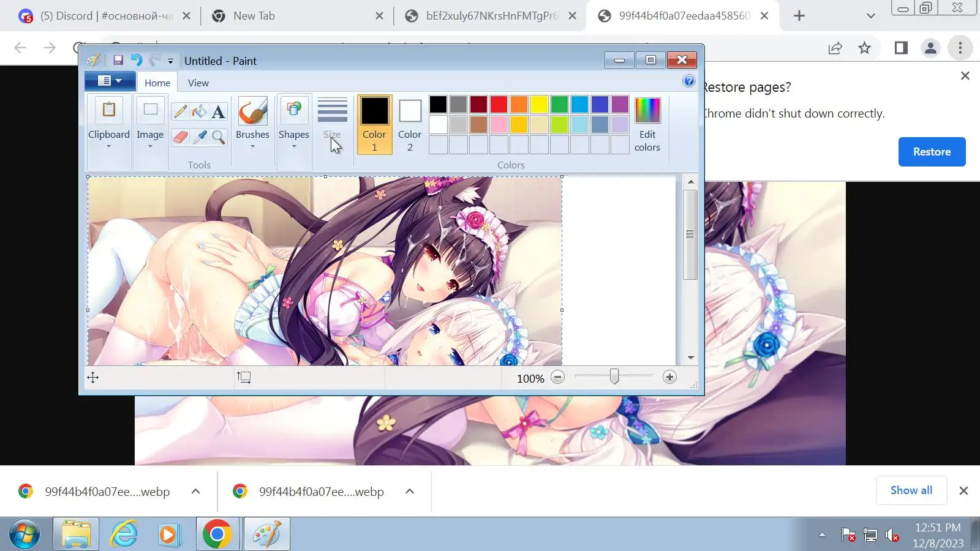Switch to the bEf2xuIy67 browser tab
980x551 pixels.
pyautogui.click(x=491, y=16)
